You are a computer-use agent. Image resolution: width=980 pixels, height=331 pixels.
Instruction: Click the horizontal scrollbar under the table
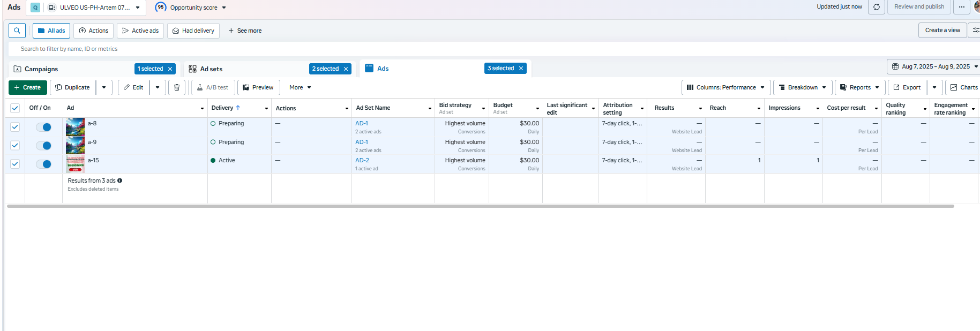[480, 206]
